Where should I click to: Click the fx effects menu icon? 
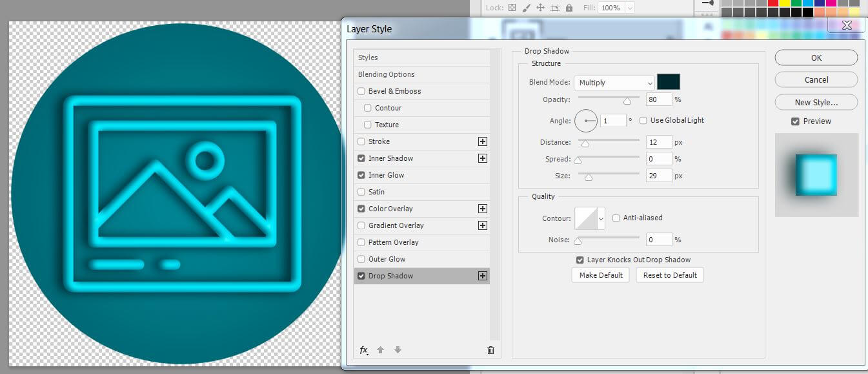(363, 350)
